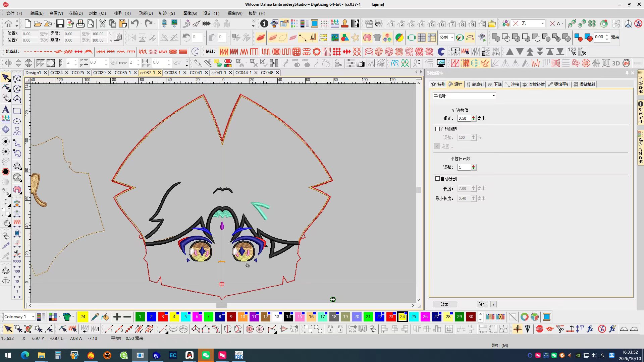Enable the 自动间距 checkbox
Image resolution: width=644 pixels, height=362 pixels.
point(437,129)
